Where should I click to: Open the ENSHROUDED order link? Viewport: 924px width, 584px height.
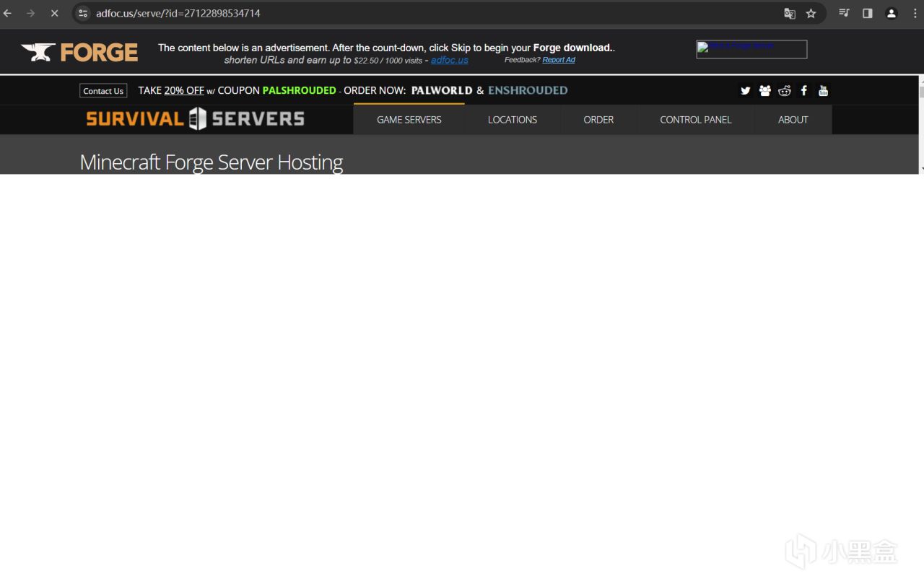pyautogui.click(x=528, y=90)
